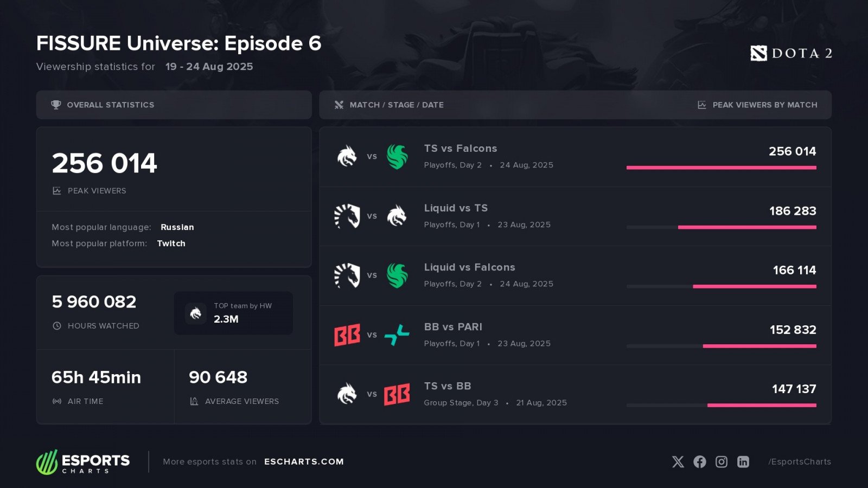Click the trophy icon beside Overall Statistics
868x488 pixels.
(56, 105)
